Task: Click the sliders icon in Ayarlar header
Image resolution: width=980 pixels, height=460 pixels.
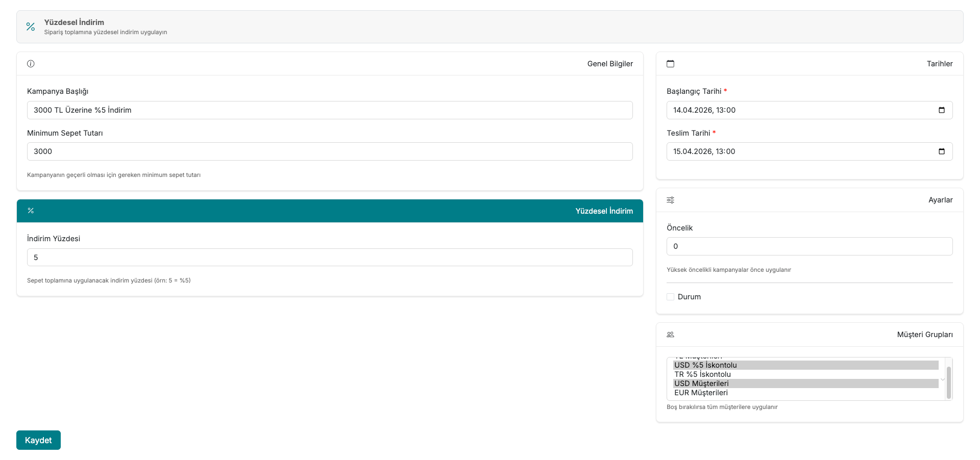Action: 670,200
